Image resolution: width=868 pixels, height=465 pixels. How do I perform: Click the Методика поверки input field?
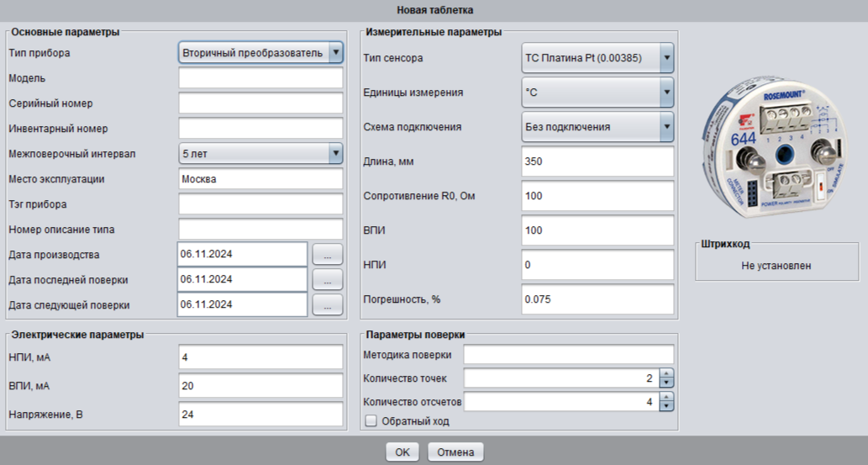[569, 355]
